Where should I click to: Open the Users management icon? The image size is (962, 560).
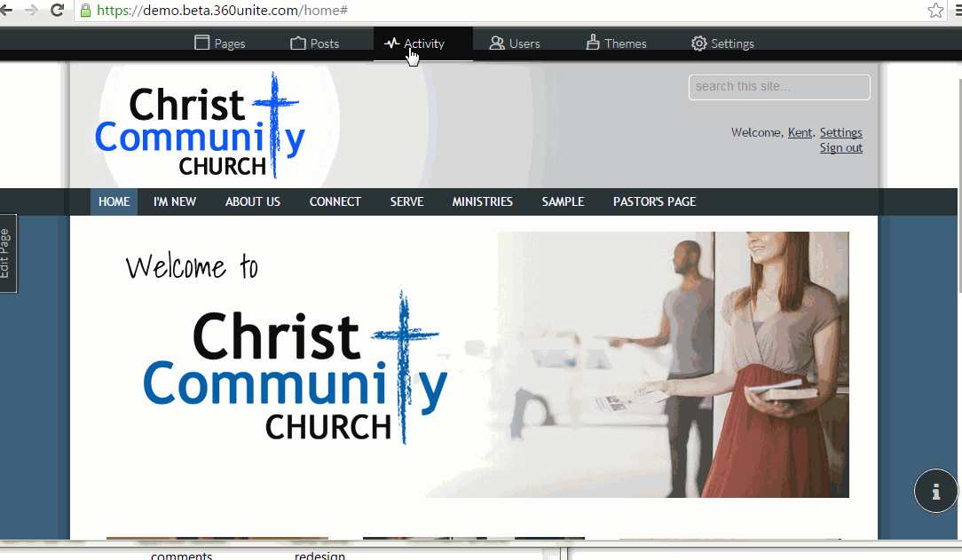[496, 43]
